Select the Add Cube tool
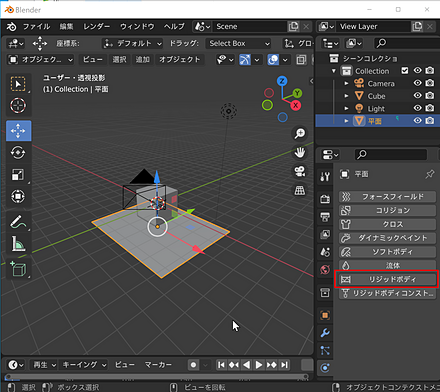The height and width of the screenshot is (392, 440). click(18, 269)
